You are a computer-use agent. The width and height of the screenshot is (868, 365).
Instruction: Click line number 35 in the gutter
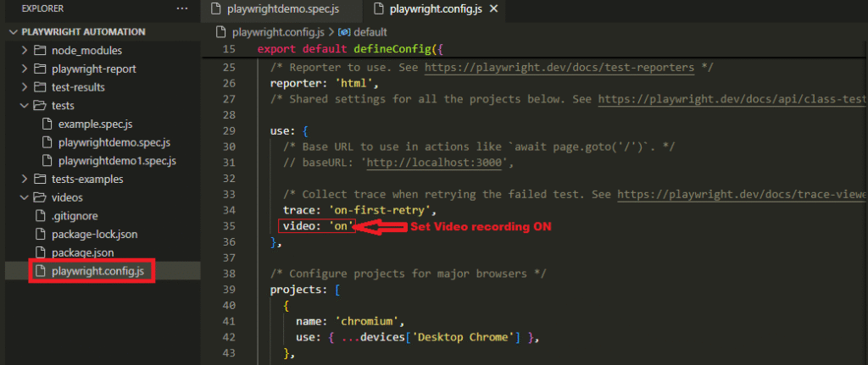pos(229,225)
